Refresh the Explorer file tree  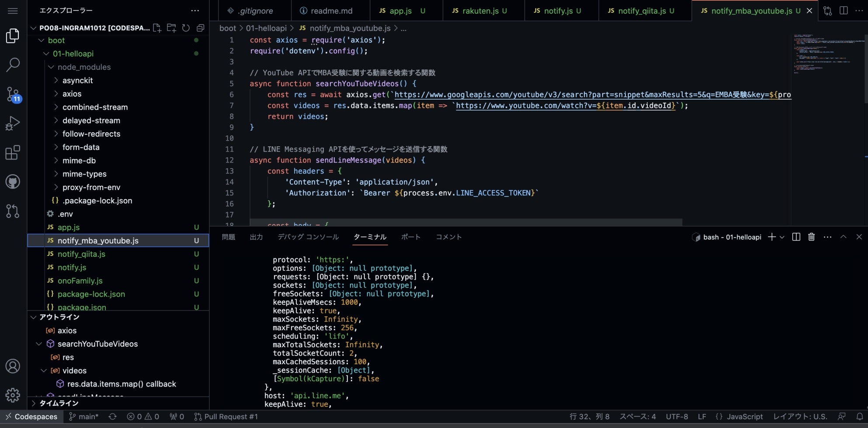click(186, 28)
